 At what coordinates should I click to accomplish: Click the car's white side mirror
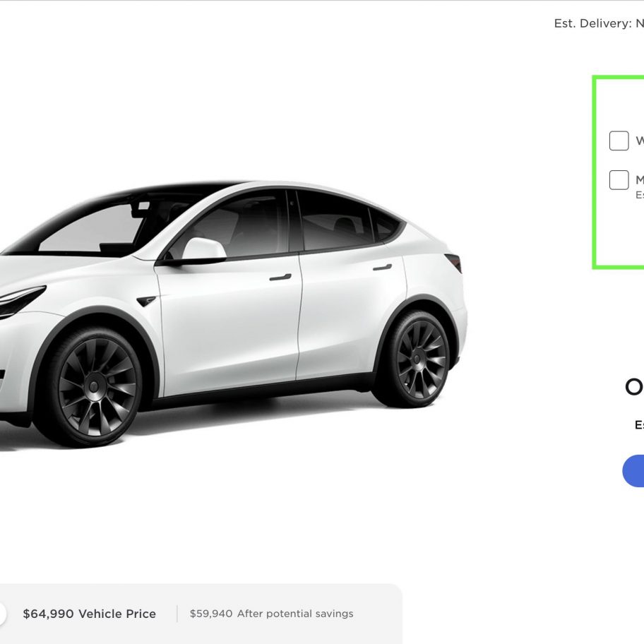click(204, 249)
